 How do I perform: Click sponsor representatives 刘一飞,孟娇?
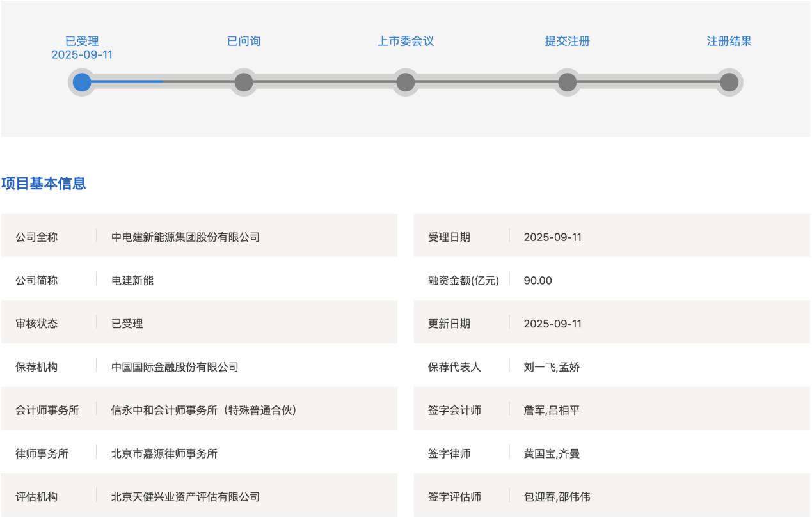pyautogui.click(x=552, y=367)
